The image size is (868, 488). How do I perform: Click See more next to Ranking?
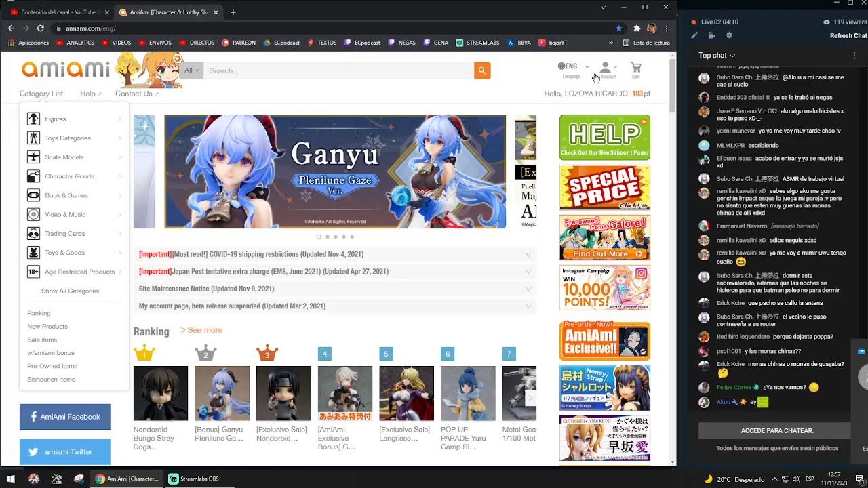[201, 330]
